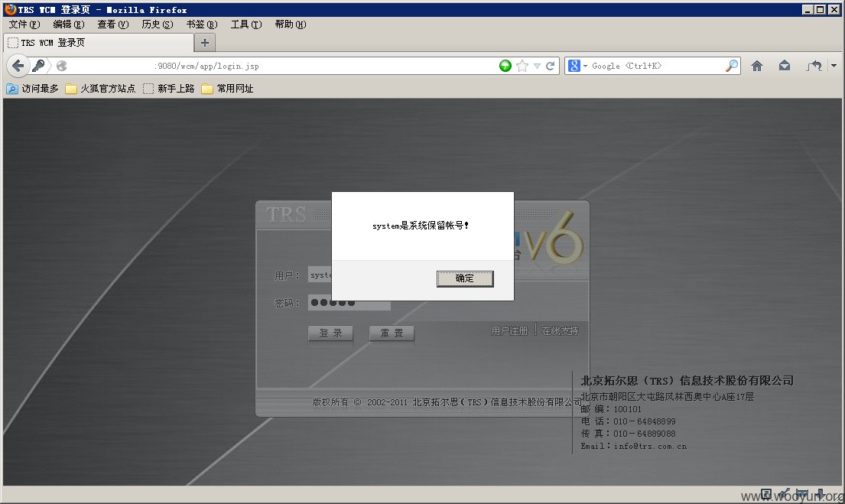Click the key icon beside address bar
Image resolution: width=845 pixels, height=504 pixels.
(38, 66)
